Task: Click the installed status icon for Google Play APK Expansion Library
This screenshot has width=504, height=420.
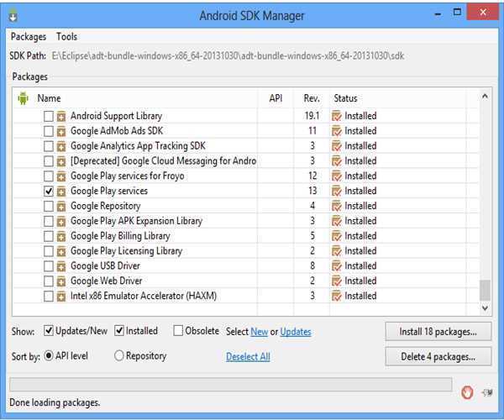Action: (337, 221)
